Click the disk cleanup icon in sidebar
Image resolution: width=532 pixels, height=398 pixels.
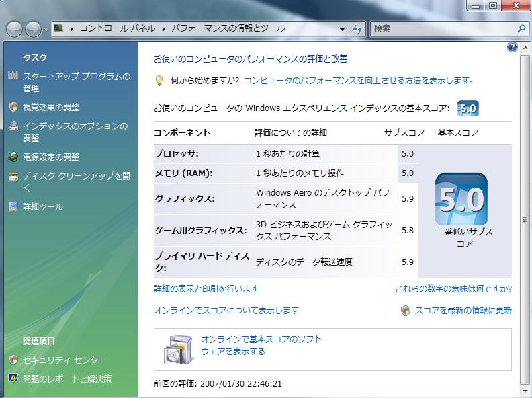[13, 177]
